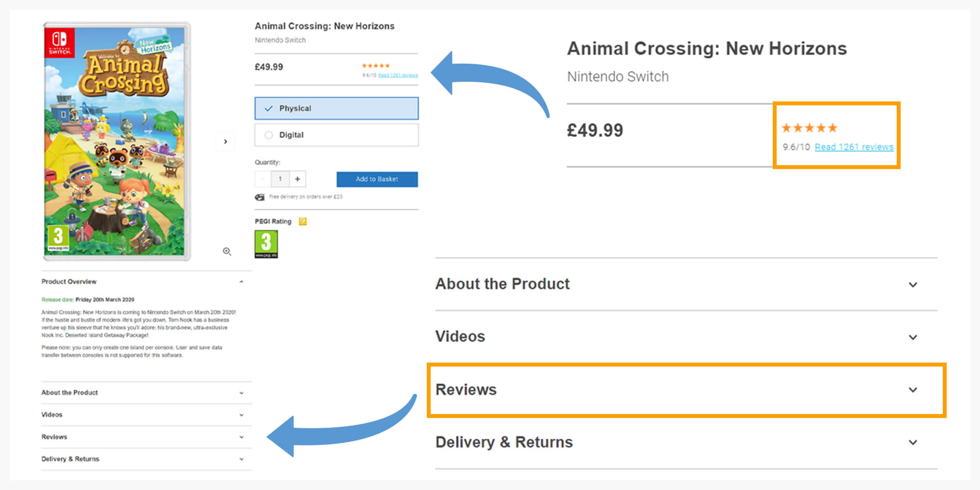Click the quantity number input field
The height and width of the screenshot is (490, 980).
click(280, 179)
